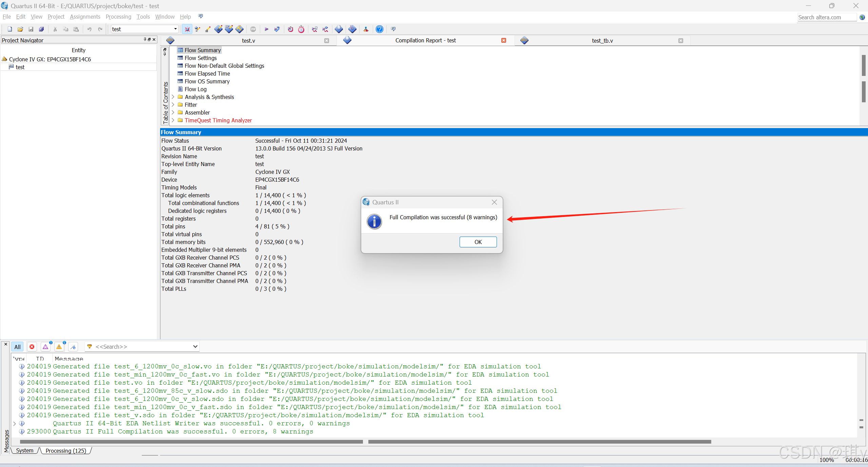Open the Assignments menu
The width and height of the screenshot is (868, 467).
click(x=85, y=17)
